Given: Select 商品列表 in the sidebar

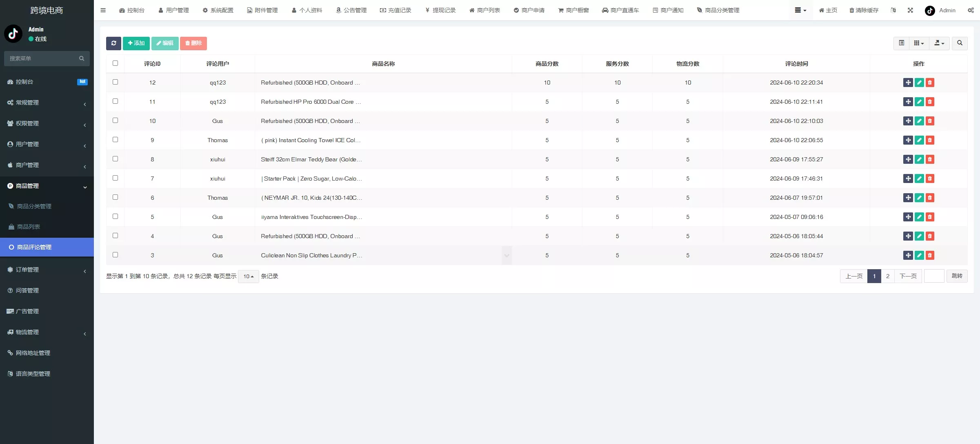Looking at the screenshot, I should point(29,227).
